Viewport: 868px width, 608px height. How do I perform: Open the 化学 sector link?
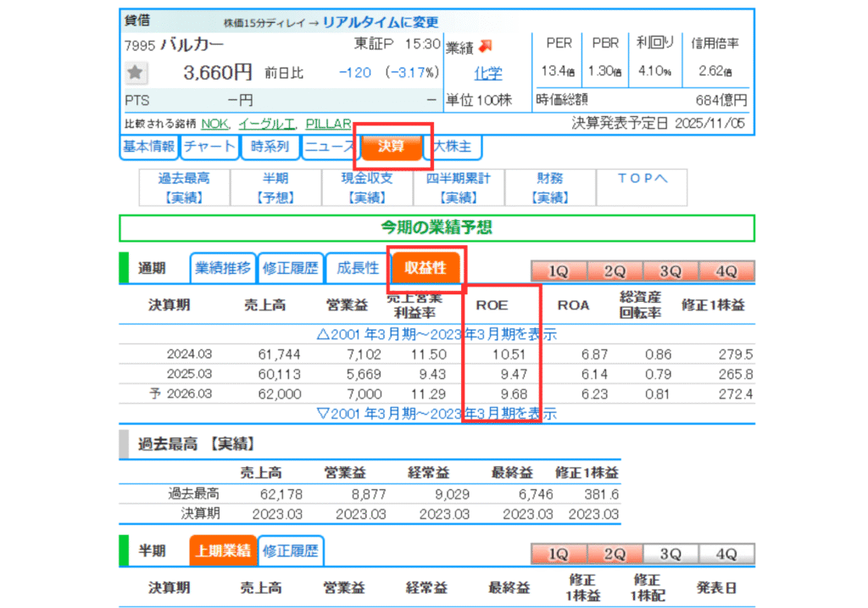click(x=487, y=73)
